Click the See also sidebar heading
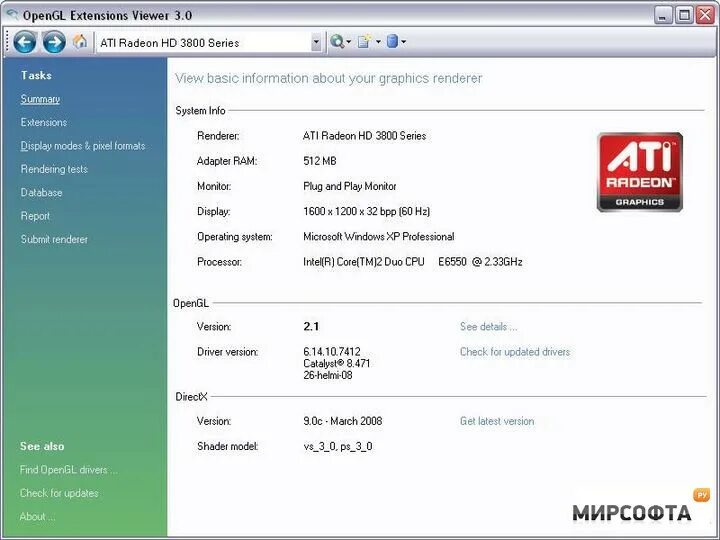Screen dimensions: 720x540 [x=42, y=446]
